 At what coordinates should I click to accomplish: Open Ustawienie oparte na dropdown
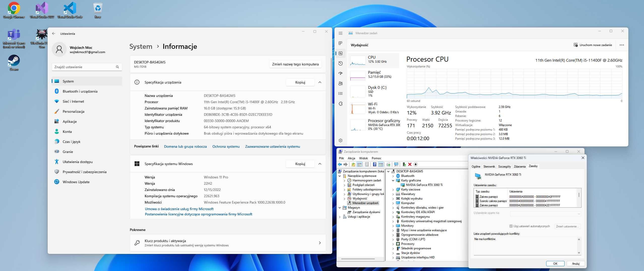[545, 214]
